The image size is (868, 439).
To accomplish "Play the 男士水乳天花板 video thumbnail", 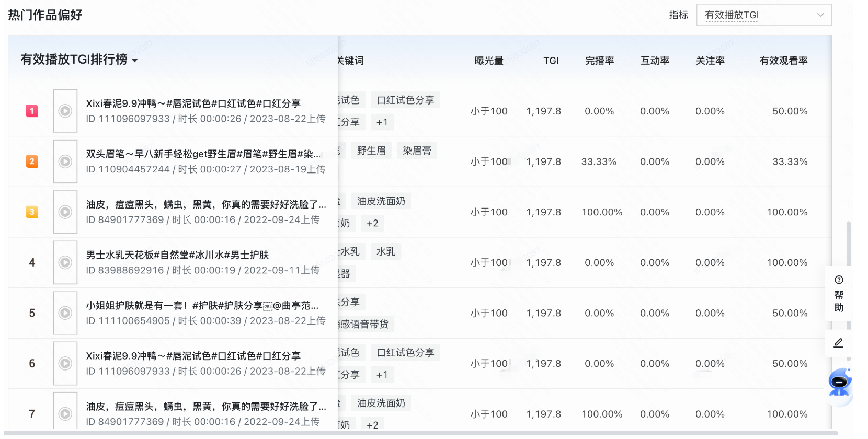I will click(x=65, y=262).
